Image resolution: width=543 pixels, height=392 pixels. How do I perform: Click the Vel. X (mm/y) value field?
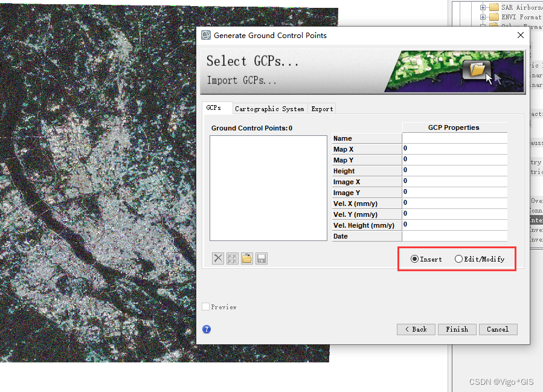pos(454,204)
